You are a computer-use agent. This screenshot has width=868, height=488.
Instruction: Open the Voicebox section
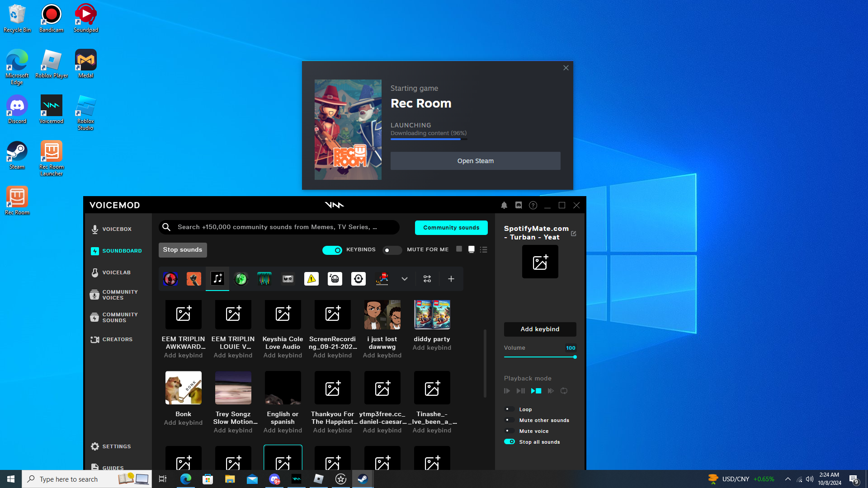[x=111, y=229]
